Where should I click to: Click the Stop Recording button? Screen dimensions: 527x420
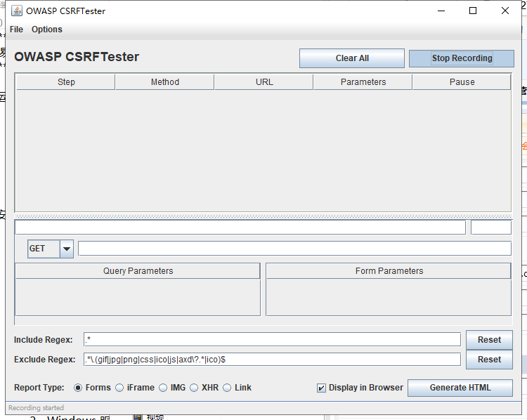point(462,58)
